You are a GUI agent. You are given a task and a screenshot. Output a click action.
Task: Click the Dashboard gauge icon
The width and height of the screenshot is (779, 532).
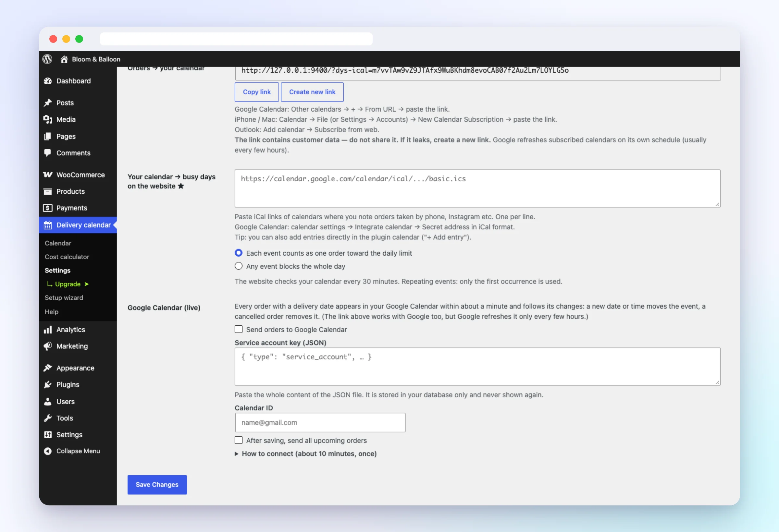pyautogui.click(x=48, y=81)
